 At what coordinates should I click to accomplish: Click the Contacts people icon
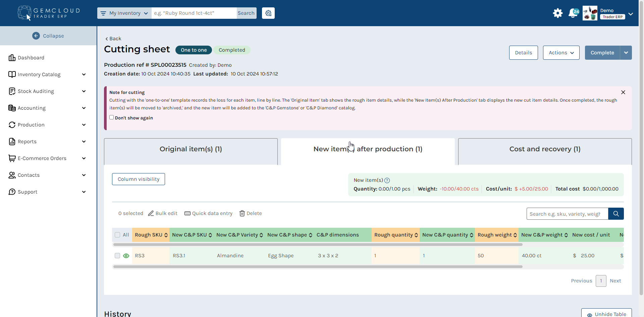click(12, 175)
